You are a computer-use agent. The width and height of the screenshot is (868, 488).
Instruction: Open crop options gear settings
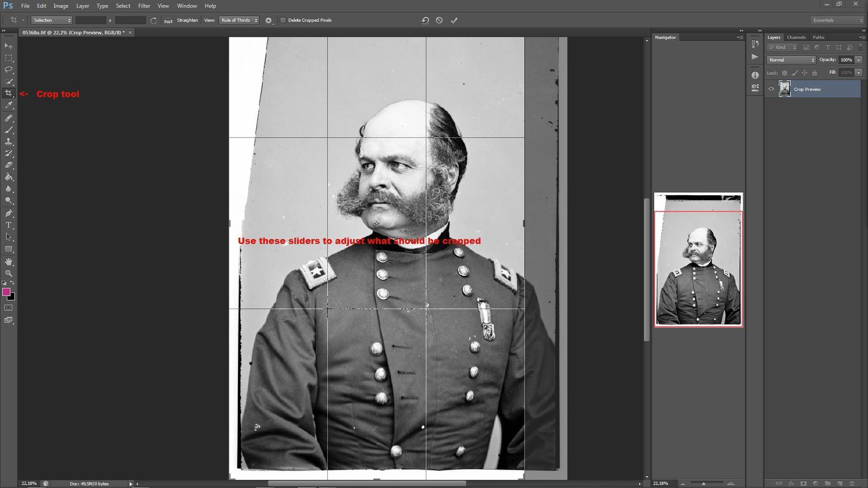(x=269, y=20)
